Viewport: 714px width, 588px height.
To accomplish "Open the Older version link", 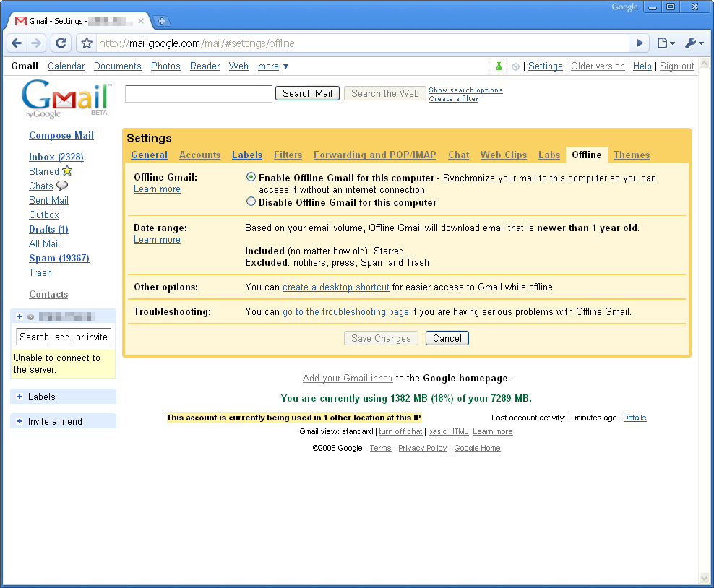I will pyautogui.click(x=598, y=66).
